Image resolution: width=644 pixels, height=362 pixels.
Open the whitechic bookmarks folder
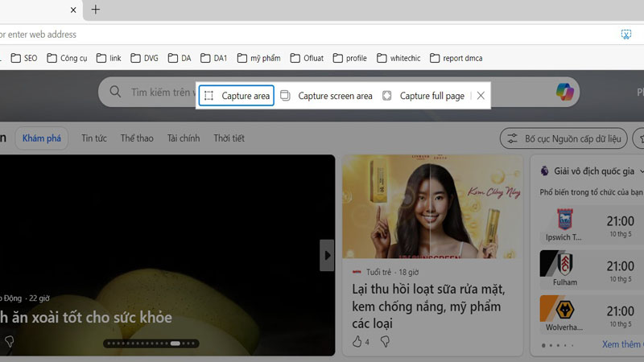point(398,58)
